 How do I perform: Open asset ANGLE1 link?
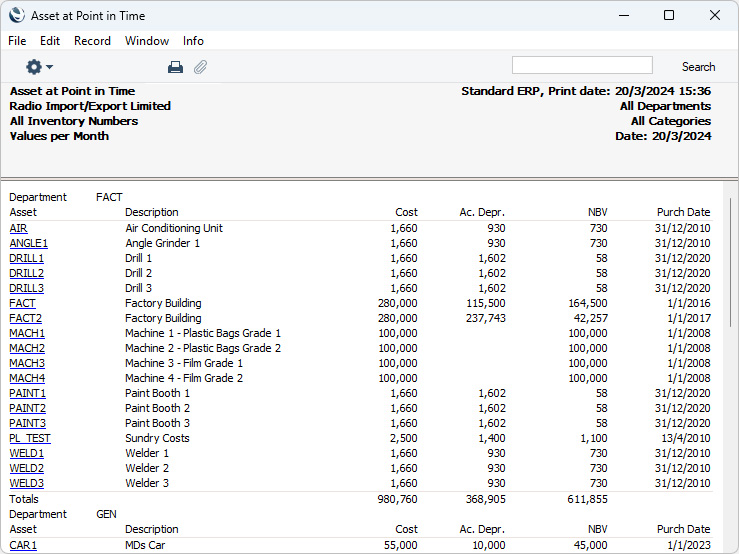[28, 243]
